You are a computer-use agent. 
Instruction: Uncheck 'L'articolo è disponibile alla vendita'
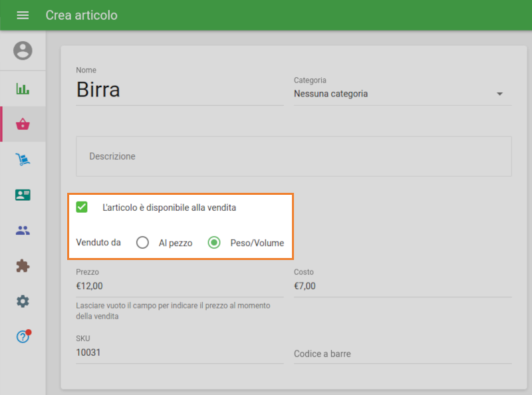(82, 207)
